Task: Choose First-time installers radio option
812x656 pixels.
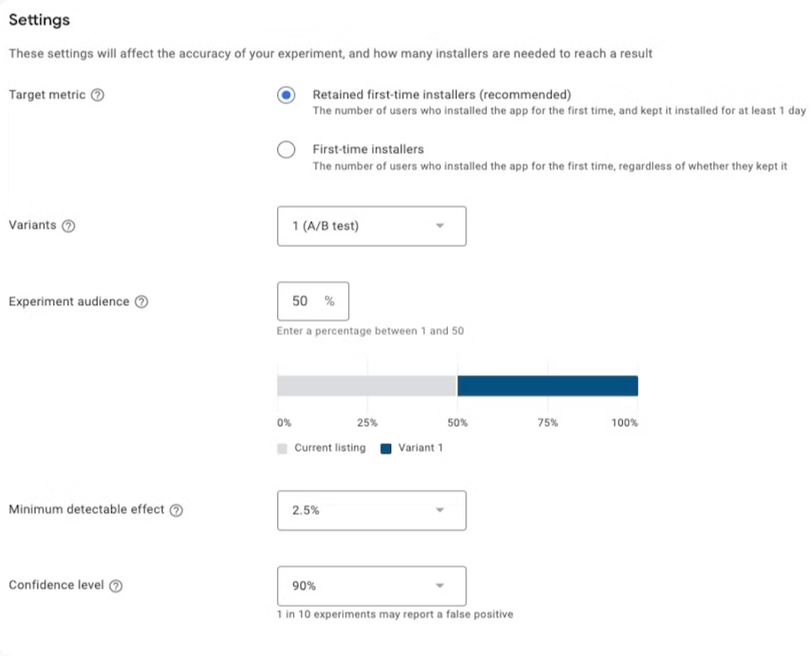Action: coord(286,149)
